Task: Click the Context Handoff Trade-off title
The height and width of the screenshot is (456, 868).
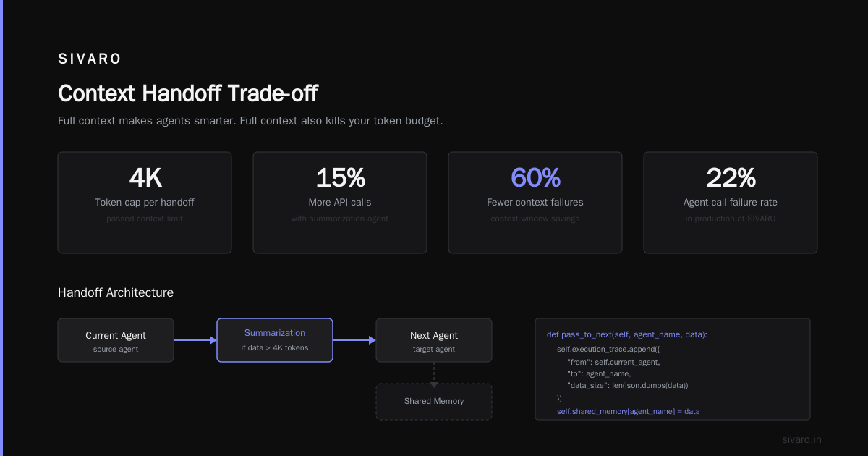Action: point(188,93)
